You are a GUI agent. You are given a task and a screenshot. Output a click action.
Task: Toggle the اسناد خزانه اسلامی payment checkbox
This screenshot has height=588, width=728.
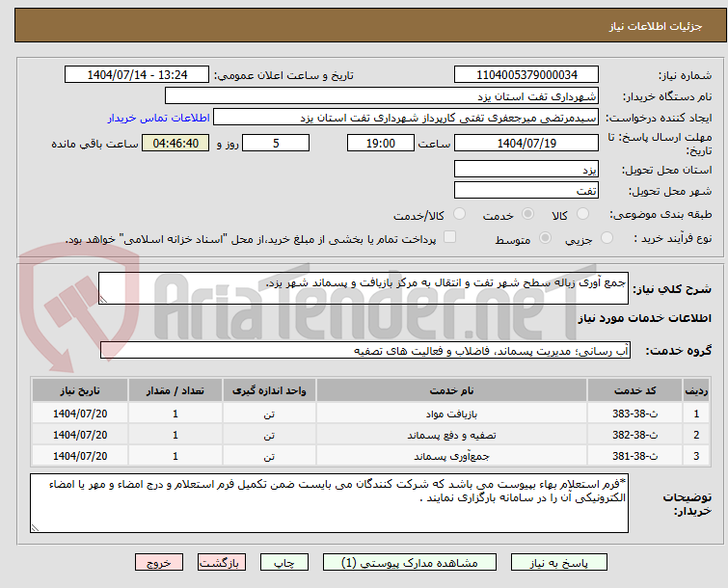[449, 237]
